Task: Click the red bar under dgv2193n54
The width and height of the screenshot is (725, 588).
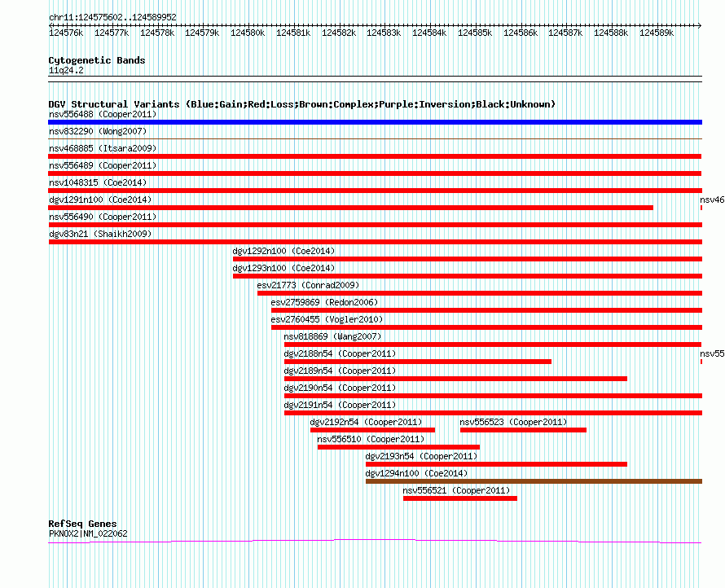Action: 497,464
